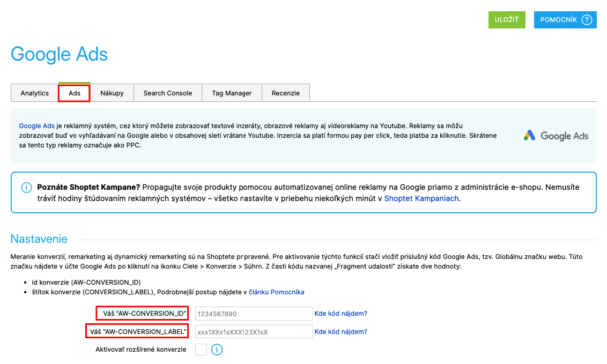The width and height of the screenshot is (607, 364).
Task: Click the green ULOŽIŤ save button
Action: coord(507,20)
